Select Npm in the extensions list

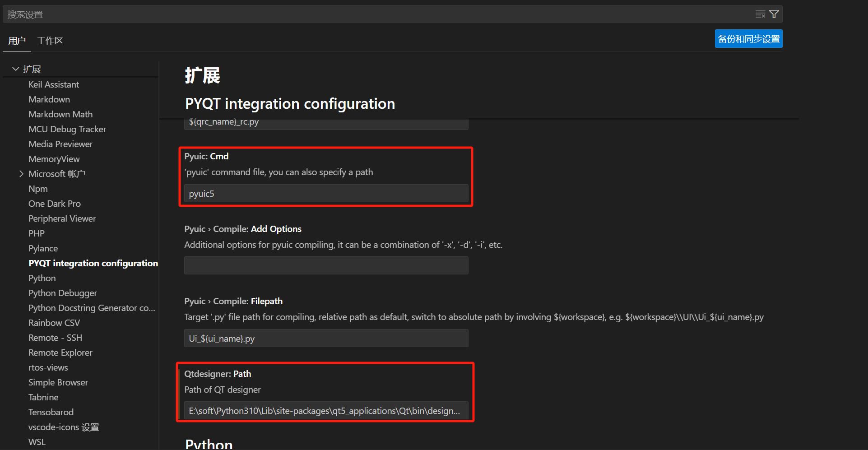point(38,189)
